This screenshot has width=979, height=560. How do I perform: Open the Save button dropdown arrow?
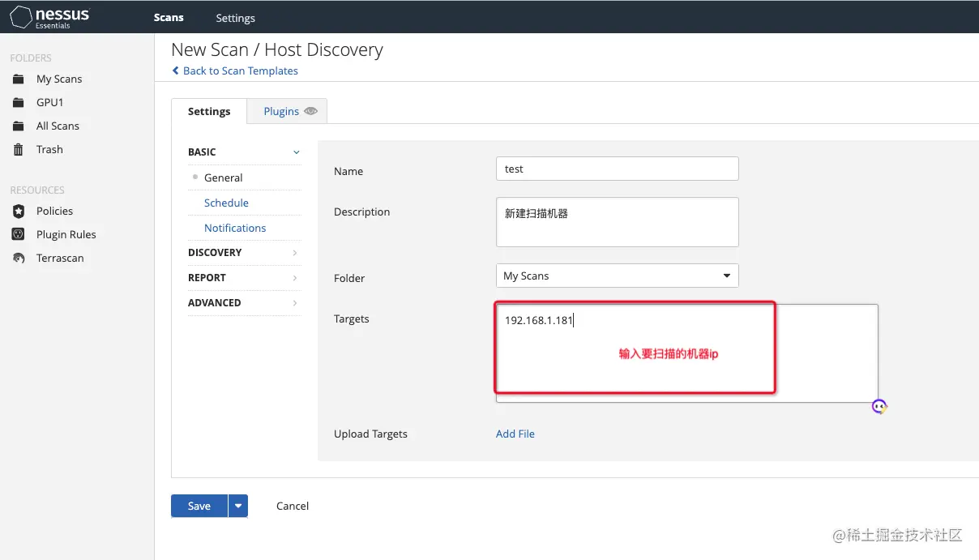237,506
